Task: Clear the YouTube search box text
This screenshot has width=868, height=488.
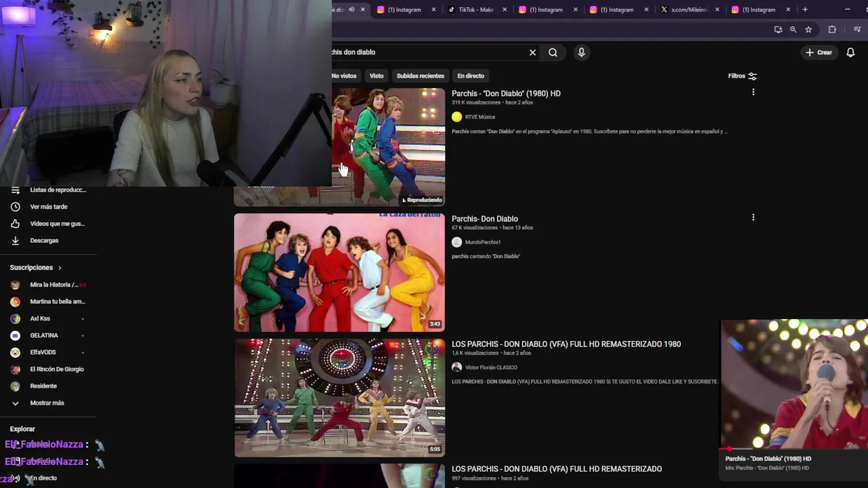Action: (532, 52)
